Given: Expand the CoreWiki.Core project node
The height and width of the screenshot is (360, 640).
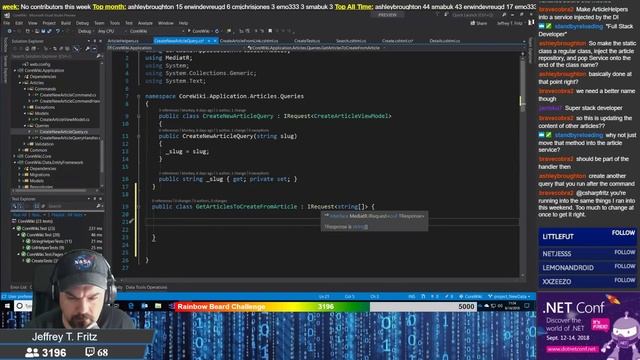Looking at the screenshot, I should click(x=14, y=156).
